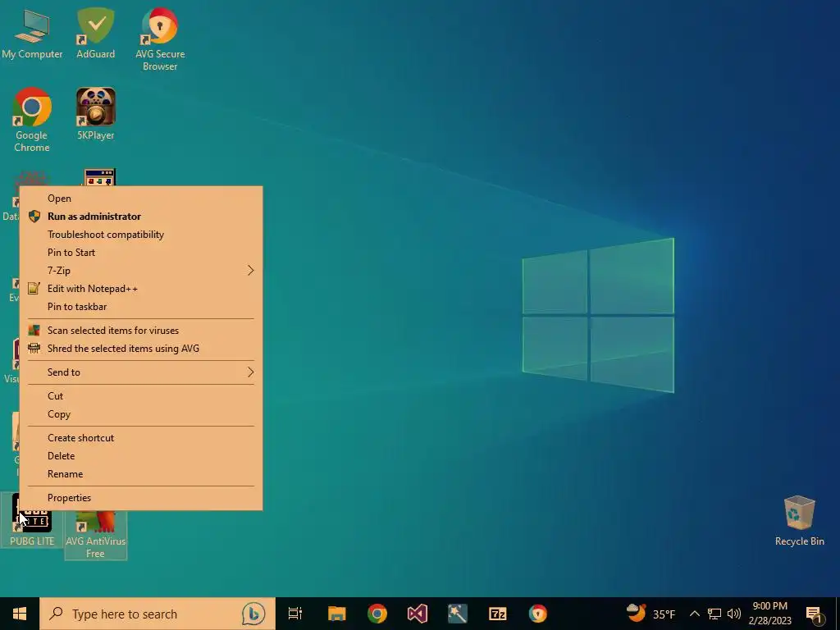Image resolution: width=840 pixels, height=630 pixels.
Task: Open AVG Secure Browser from the taskbar
Action: click(538, 614)
